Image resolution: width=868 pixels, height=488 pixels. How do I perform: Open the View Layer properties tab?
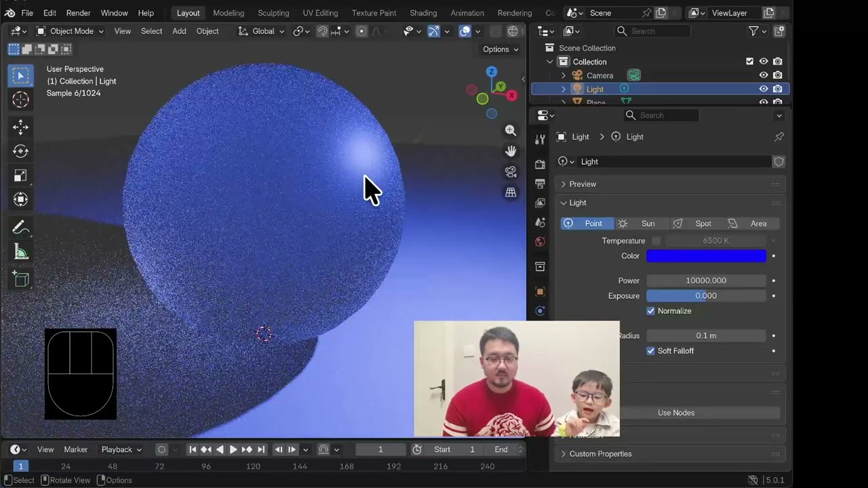[x=540, y=203]
